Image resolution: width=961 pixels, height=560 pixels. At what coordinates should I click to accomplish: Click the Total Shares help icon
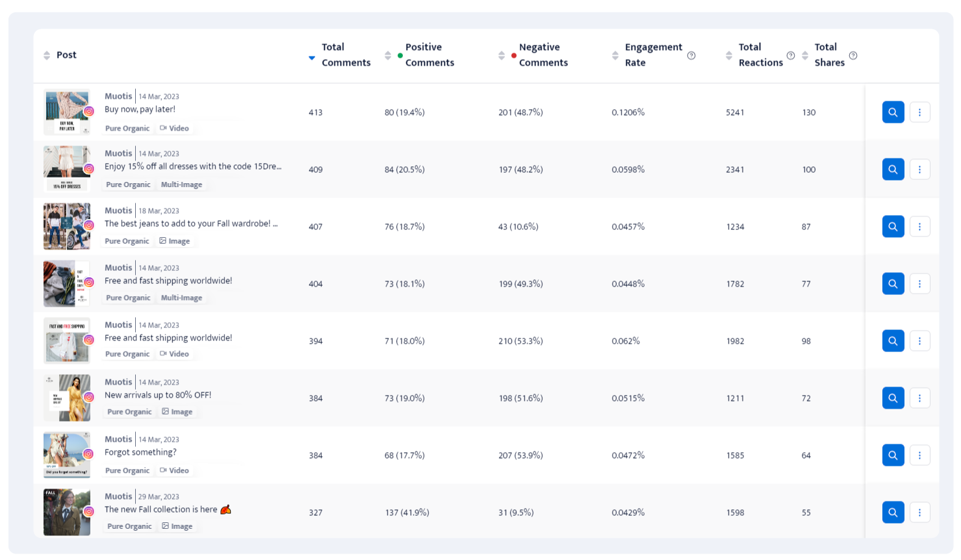(854, 55)
